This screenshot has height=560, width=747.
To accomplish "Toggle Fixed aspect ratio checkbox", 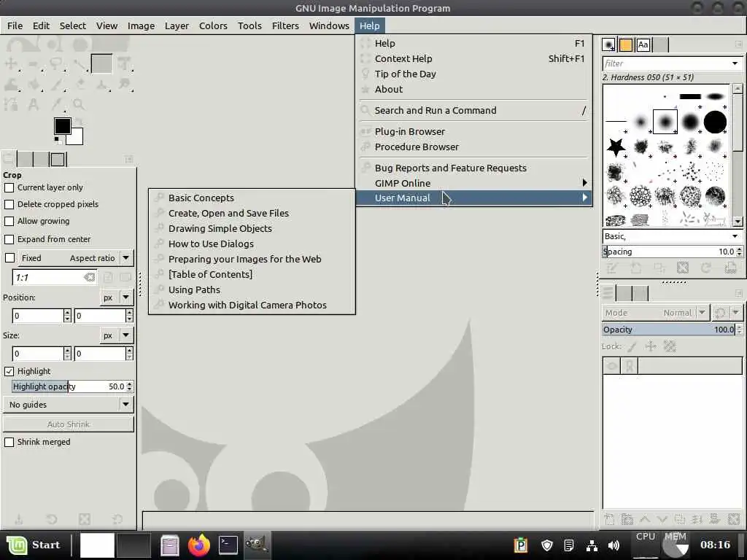I will point(9,258).
